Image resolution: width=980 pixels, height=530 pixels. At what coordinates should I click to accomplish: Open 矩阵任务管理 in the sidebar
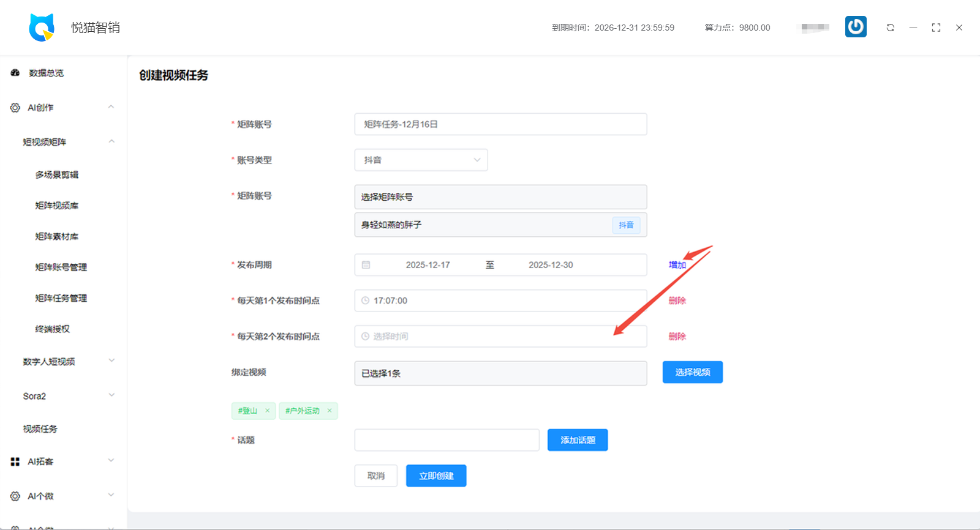tap(61, 298)
